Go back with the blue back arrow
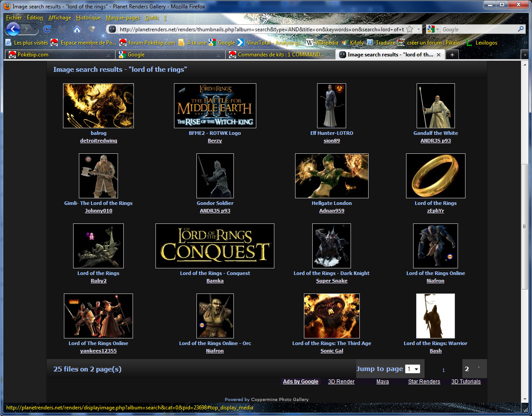532x416 pixels. coord(13,29)
